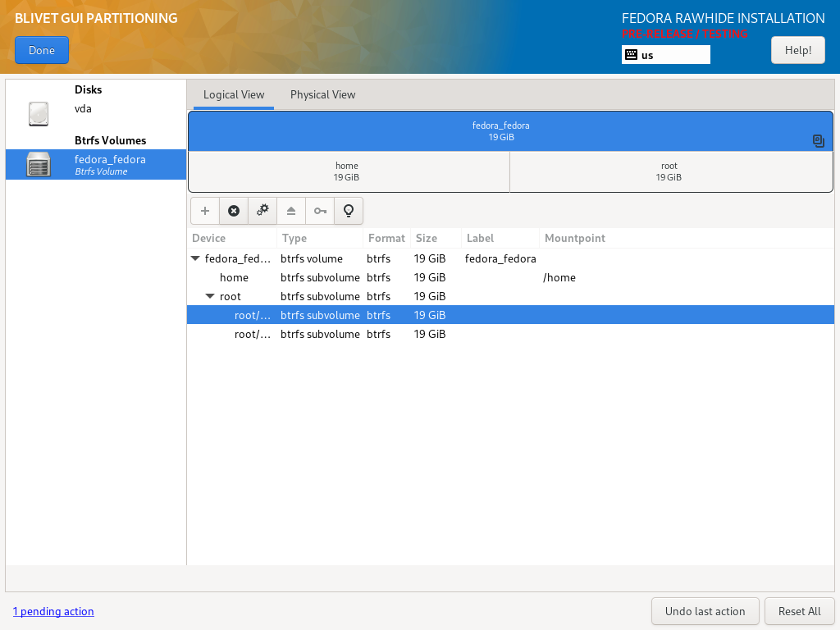840x630 pixels.
Task: Select the root subvolume row name
Action: [231, 296]
